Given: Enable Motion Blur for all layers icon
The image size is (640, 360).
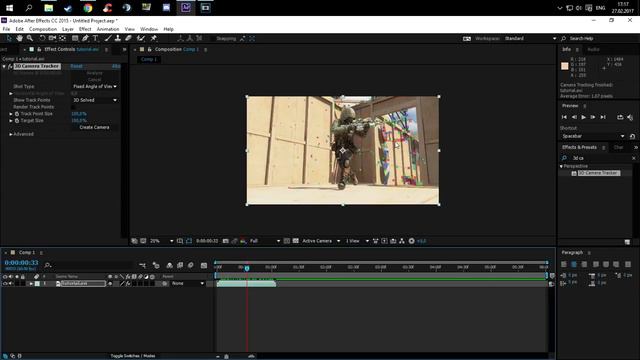Looking at the screenshot, I should click(x=191, y=265).
